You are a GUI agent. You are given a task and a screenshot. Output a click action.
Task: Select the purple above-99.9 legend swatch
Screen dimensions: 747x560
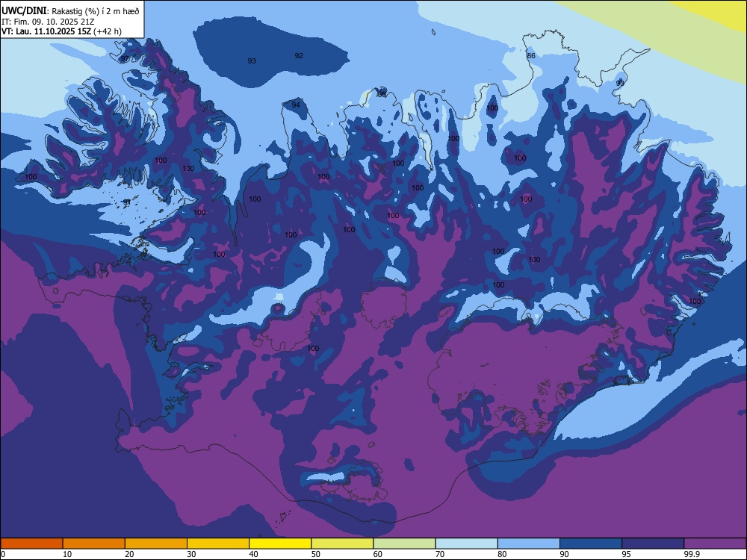(x=715, y=544)
